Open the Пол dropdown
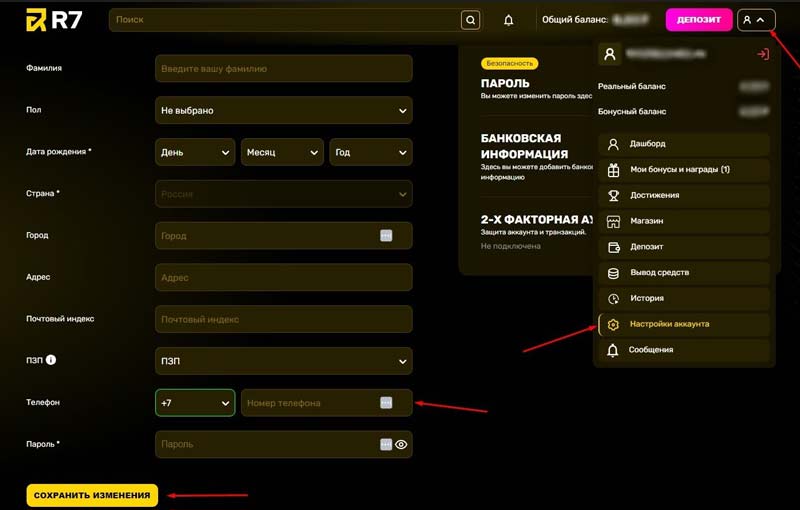Image resolution: width=800 pixels, height=510 pixels. click(284, 111)
